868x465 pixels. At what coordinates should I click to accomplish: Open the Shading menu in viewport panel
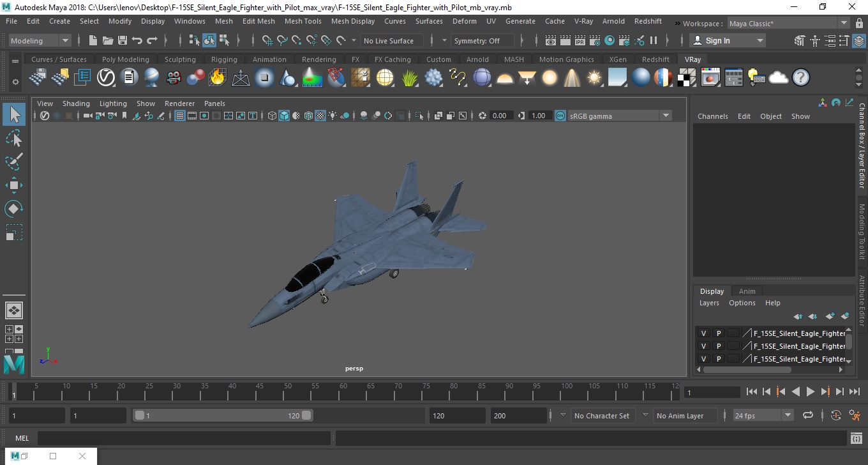pos(76,103)
